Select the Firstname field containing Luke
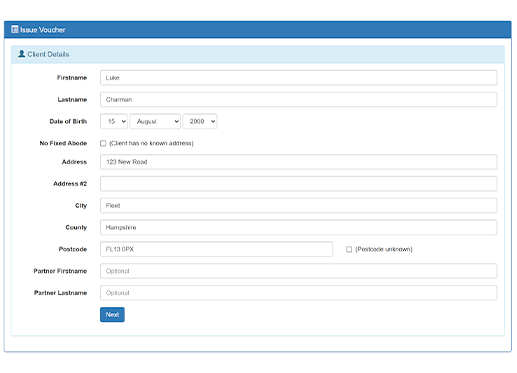The height and width of the screenshot is (373, 517). pos(299,78)
